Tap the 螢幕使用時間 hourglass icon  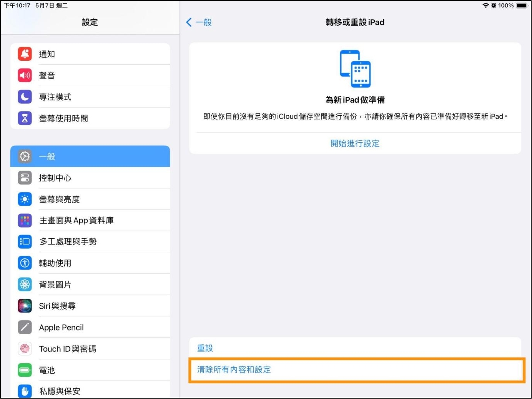point(25,118)
